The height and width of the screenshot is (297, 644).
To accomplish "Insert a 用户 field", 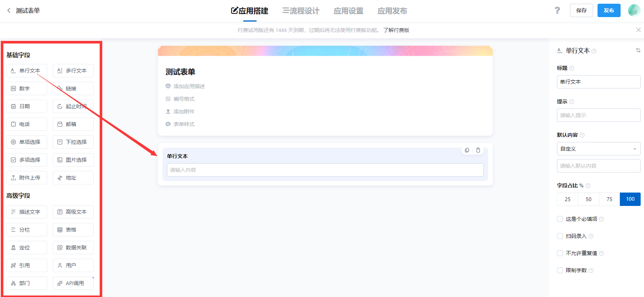I will pos(73,265).
